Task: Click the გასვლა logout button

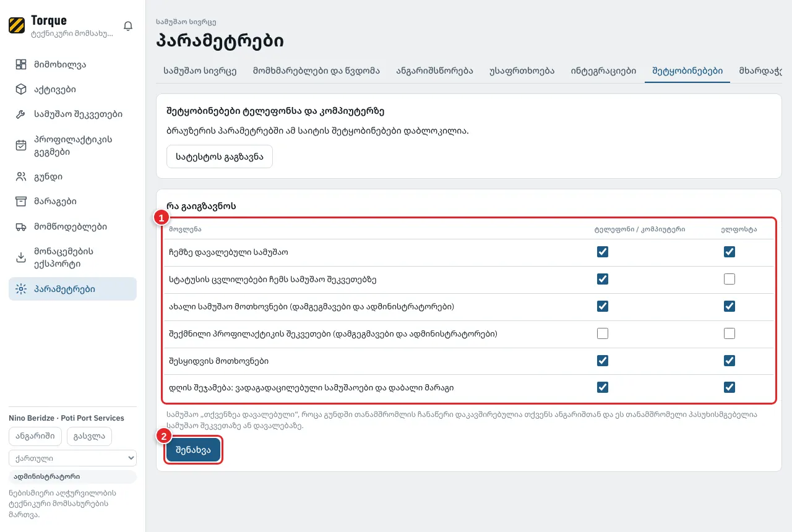Action: tap(89, 436)
